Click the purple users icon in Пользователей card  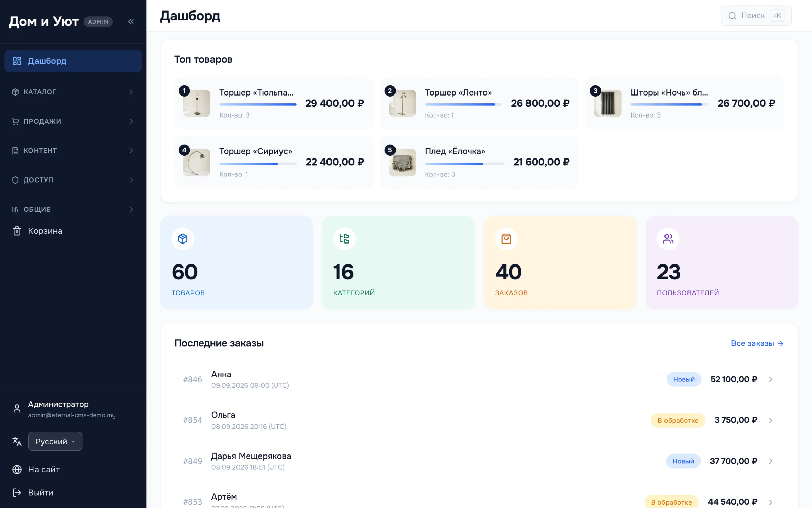[668, 239]
